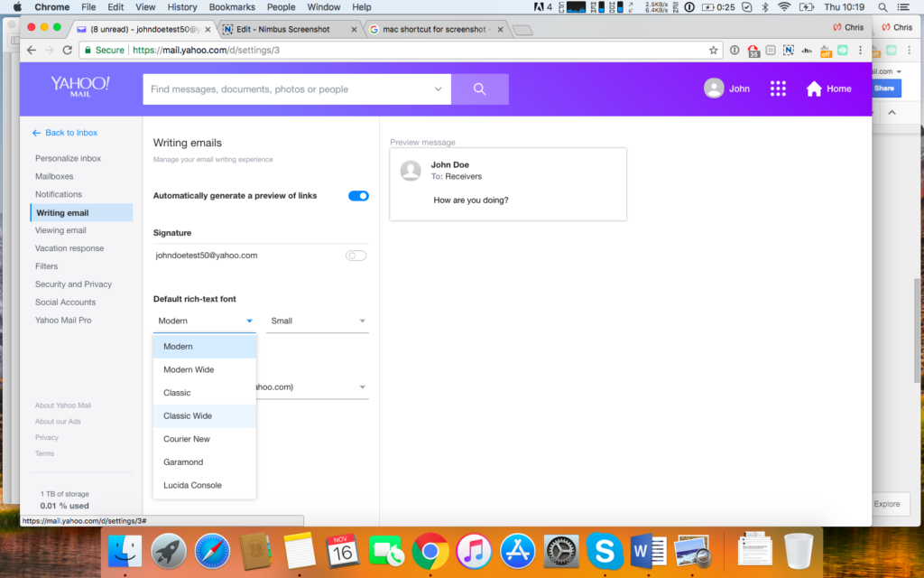Expand the search options chevron
The image size is (924, 578).
tap(439, 89)
